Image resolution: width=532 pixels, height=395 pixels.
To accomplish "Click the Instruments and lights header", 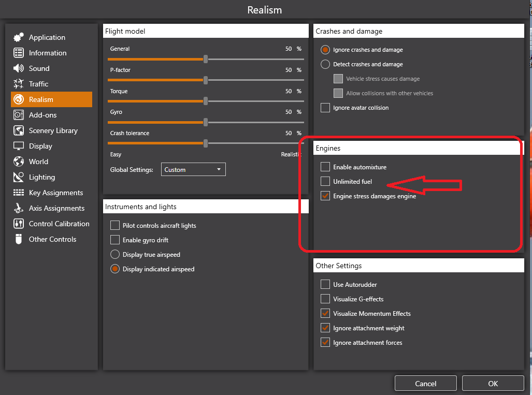I will (206, 207).
